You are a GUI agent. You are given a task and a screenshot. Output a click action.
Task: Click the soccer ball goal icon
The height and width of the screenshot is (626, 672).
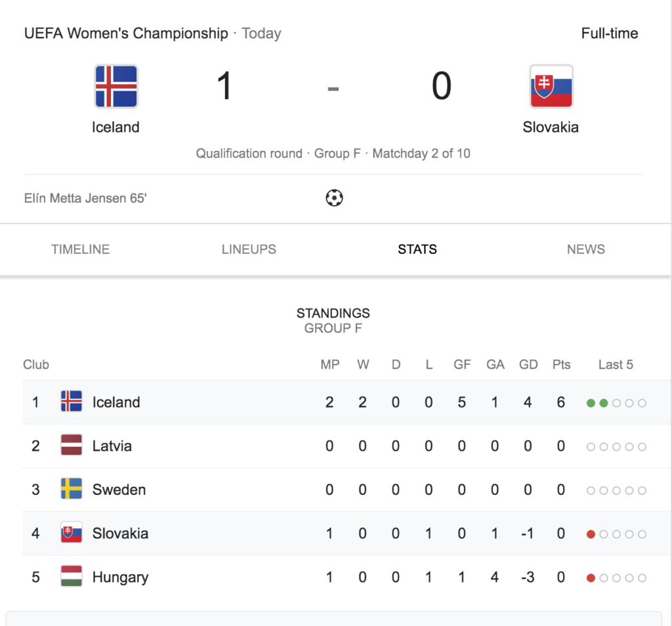pyautogui.click(x=334, y=198)
